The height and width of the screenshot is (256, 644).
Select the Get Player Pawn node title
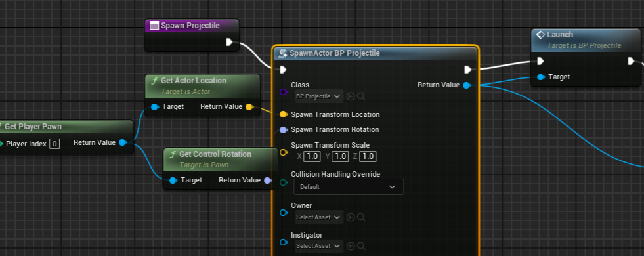33,127
